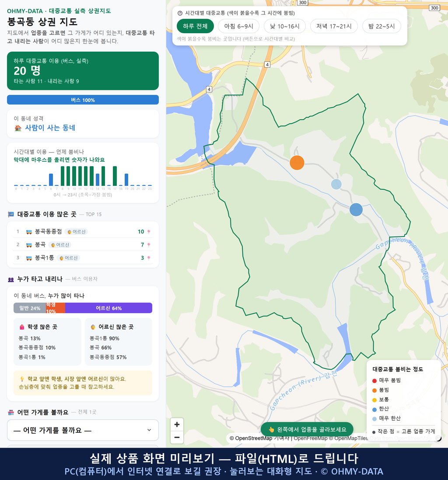This screenshot has height=480, width=448.
Task: Click the 19시 blue bar in hourly chart
Action: (126, 180)
